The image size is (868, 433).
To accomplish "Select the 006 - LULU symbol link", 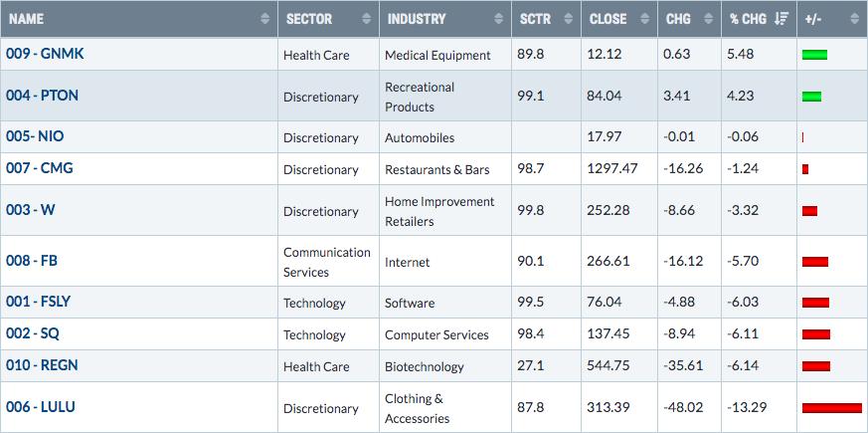I will 41,407.
